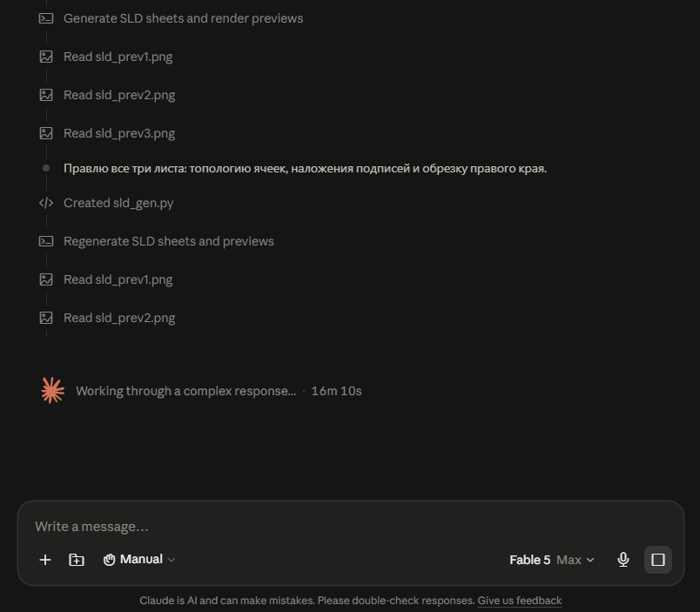Click terminal icon beside Regenerate SLD sheets
The image size is (700, 612).
[46, 241]
